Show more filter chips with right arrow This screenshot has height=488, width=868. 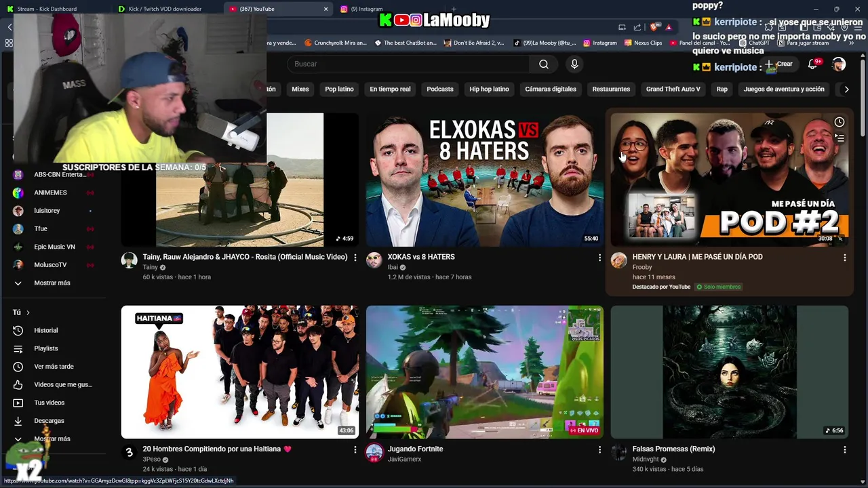click(x=846, y=89)
